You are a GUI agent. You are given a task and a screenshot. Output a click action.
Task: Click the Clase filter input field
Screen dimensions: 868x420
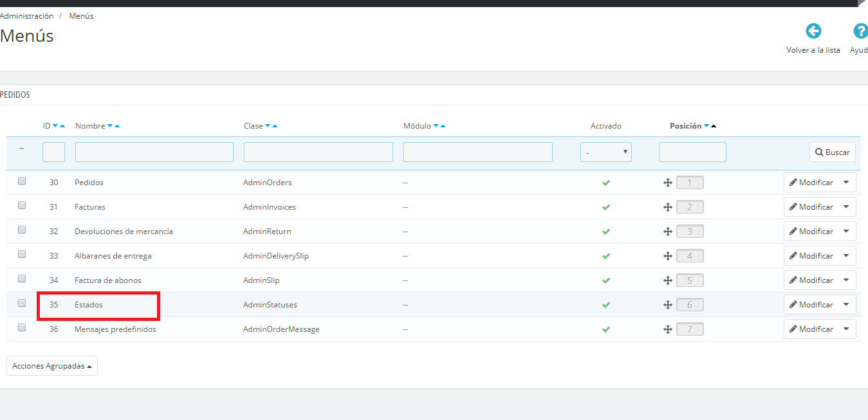pyautogui.click(x=319, y=152)
